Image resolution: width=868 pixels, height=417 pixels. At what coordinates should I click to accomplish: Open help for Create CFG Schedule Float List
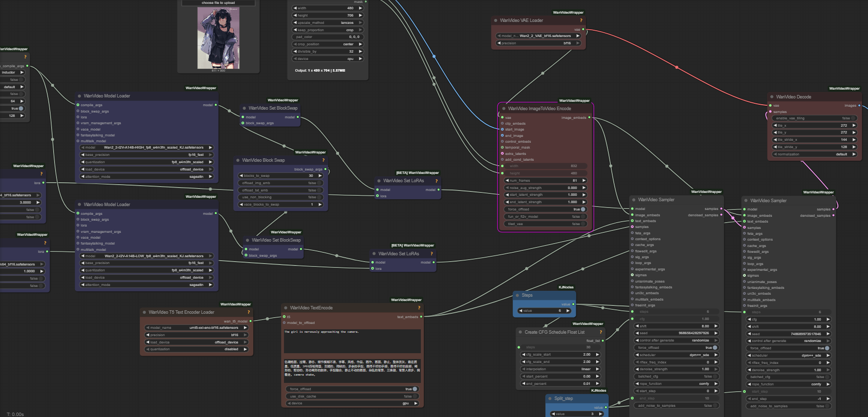601,332
